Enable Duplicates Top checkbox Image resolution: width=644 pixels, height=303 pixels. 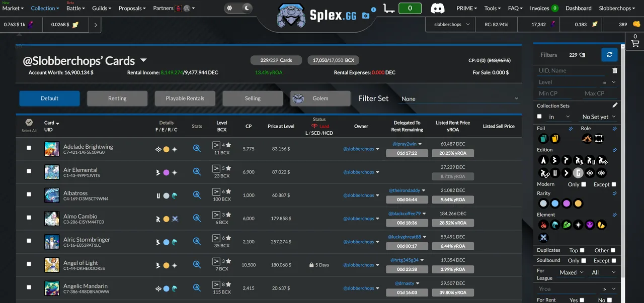point(582,250)
